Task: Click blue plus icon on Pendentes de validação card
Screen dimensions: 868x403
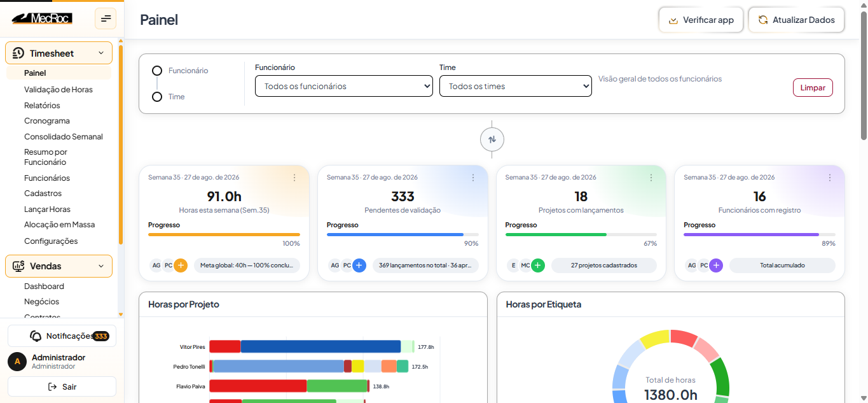Action: click(359, 265)
